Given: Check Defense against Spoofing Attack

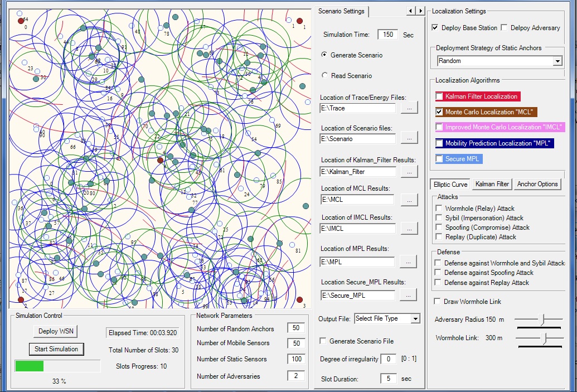Looking at the screenshot, I should click(438, 272).
